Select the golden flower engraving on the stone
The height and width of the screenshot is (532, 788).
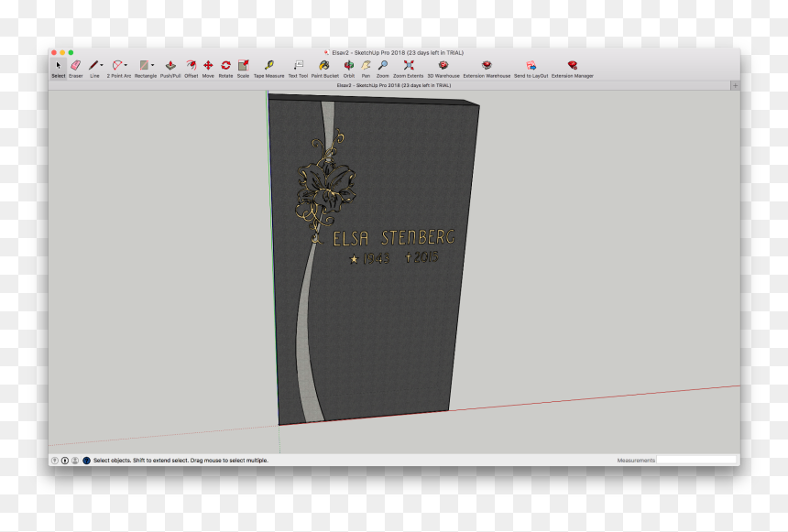click(x=325, y=186)
